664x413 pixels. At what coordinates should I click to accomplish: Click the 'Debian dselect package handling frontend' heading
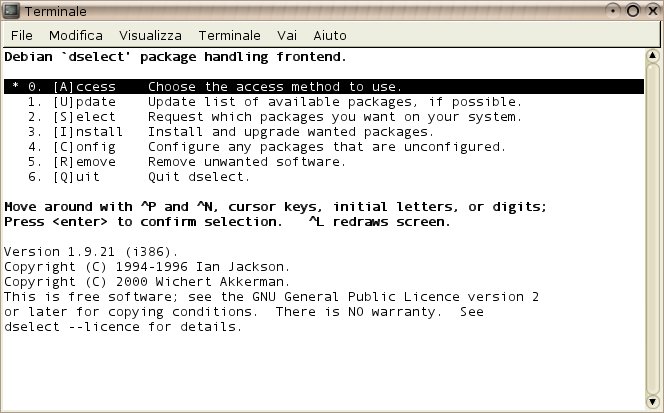pos(175,57)
